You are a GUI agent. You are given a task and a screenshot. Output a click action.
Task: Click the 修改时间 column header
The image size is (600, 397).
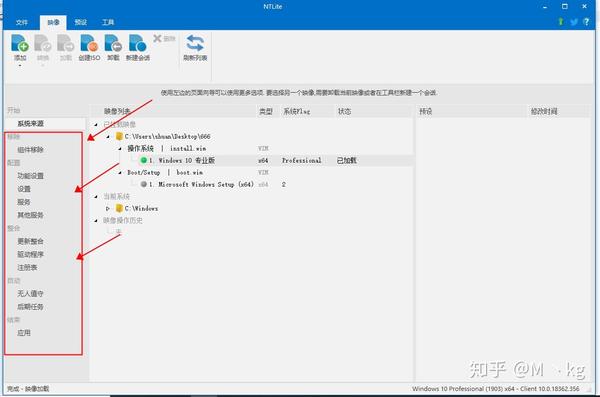pos(559,111)
